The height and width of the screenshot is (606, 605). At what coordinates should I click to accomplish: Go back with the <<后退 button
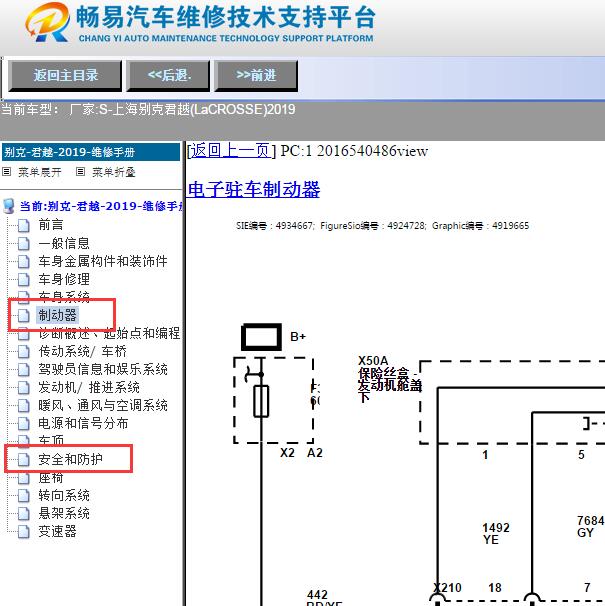click(x=168, y=75)
